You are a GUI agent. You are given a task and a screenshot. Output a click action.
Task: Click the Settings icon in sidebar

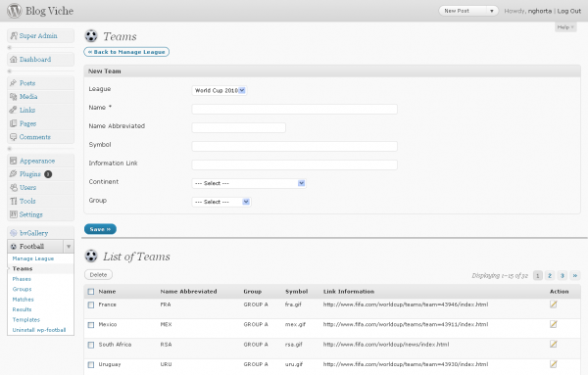point(14,214)
